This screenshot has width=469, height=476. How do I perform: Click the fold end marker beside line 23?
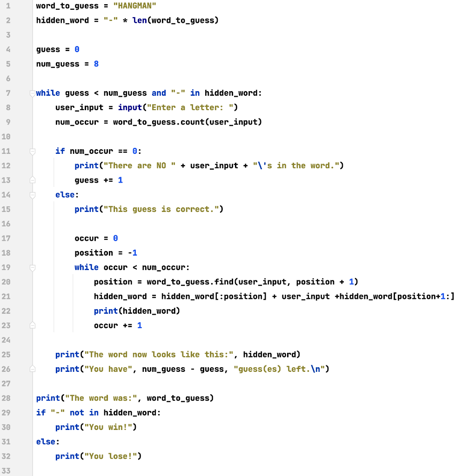32,325
